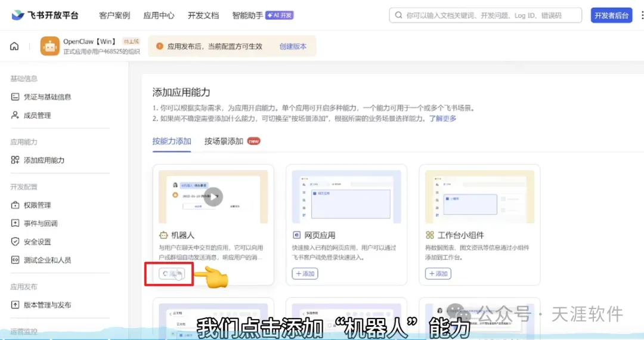Open 开发文档 in top navigation
Screen dimensions: 644x340
click(x=203, y=16)
